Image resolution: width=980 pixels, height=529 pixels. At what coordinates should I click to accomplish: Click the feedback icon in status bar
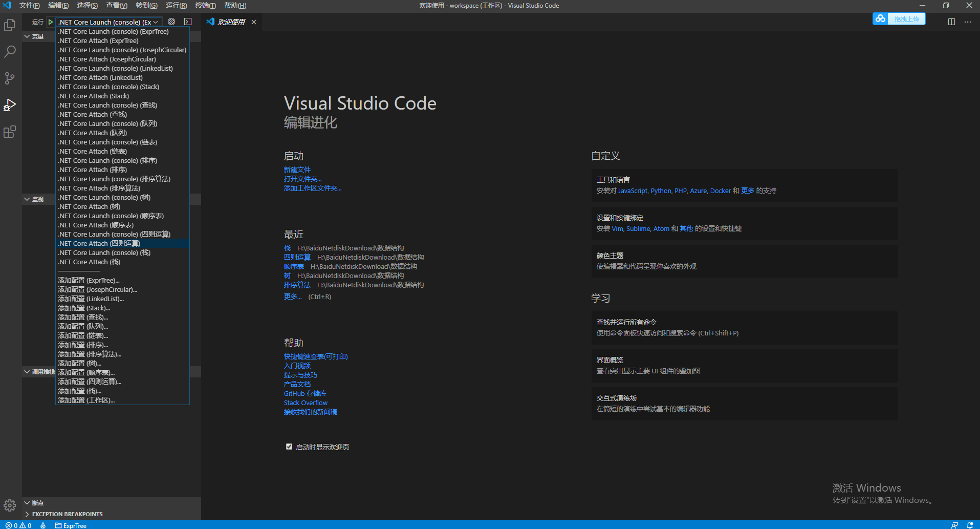954,525
